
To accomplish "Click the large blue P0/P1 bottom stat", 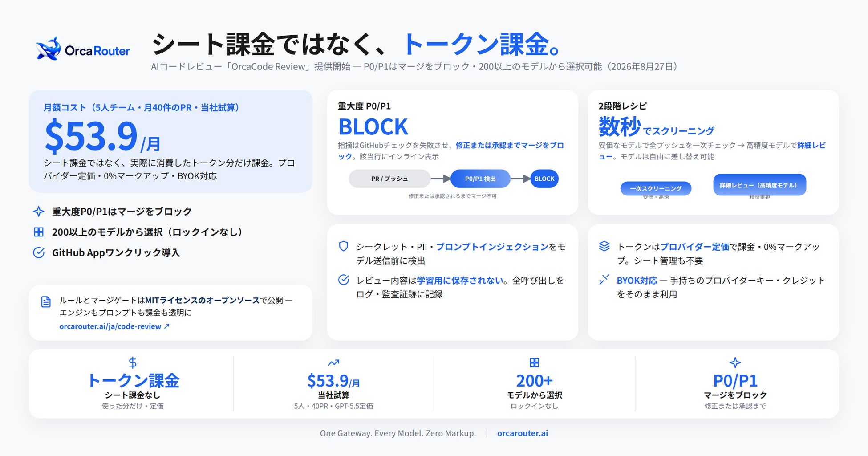I will click(x=735, y=381).
